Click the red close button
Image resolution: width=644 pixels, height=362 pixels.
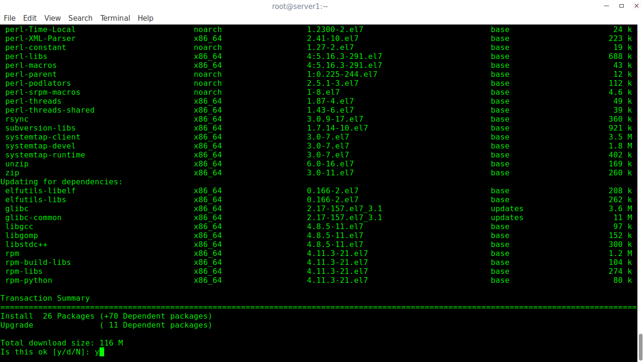pos(636,6)
